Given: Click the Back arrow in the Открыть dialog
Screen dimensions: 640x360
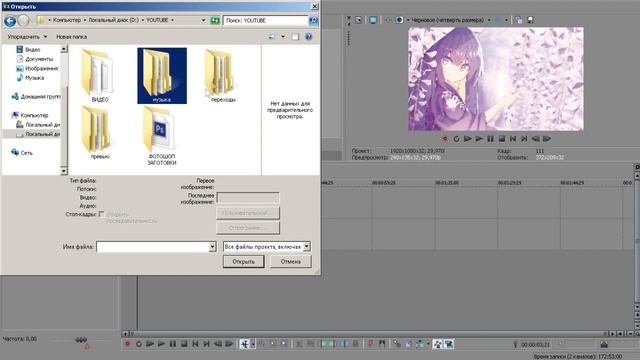Looking at the screenshot, I should (x=10, y=20).
